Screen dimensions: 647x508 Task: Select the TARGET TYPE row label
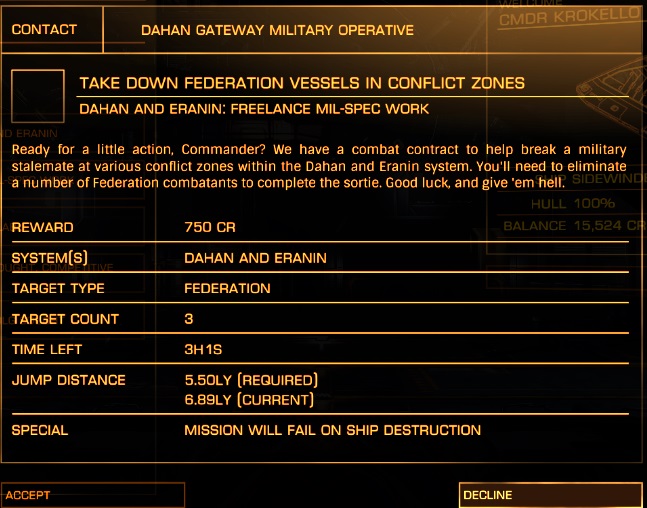(x=58, y=289)
